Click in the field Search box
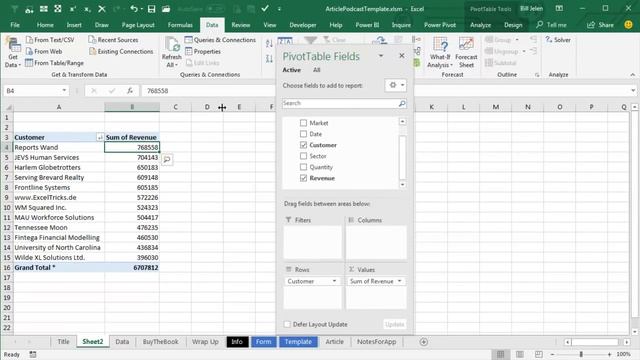 click(x=340, y=104)
